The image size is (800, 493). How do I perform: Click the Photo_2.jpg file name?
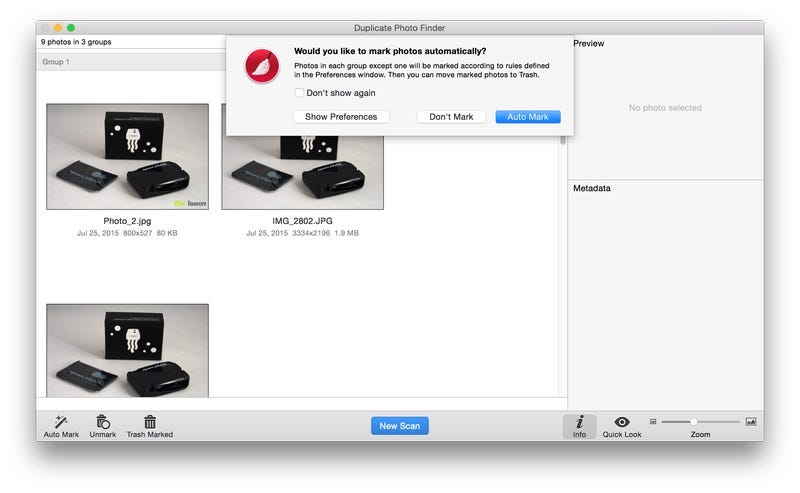pos(128,221)
